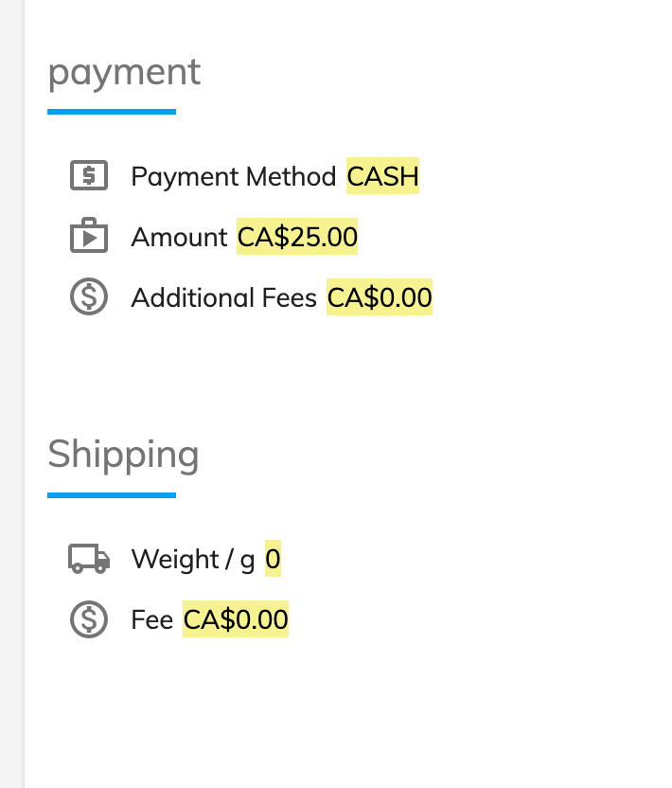The height and width of the screenshot is (788, 672).
Task: Click the Shipping section heading
Action: tap(124, 455)
